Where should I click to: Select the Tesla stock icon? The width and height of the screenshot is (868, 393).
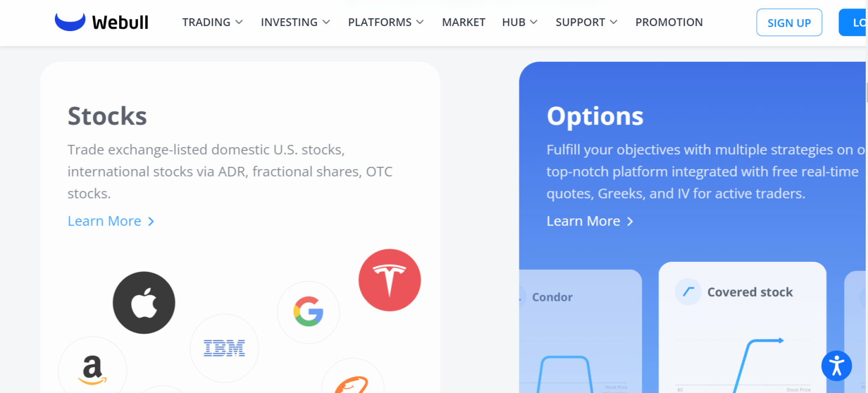pyautogui.click(x=389, y=279)
